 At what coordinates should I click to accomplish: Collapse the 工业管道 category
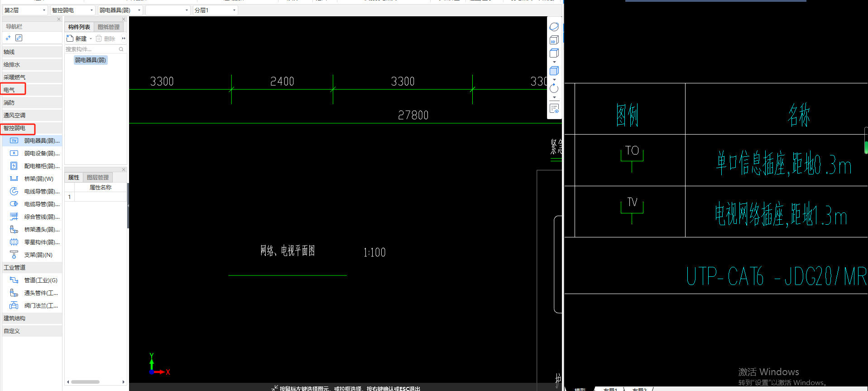(x=32, y=268)
